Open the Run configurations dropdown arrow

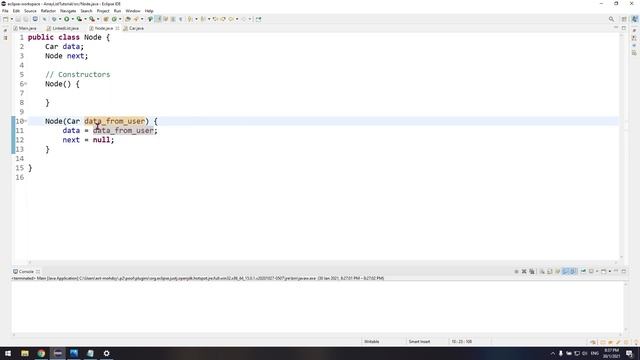coord(73,19)
